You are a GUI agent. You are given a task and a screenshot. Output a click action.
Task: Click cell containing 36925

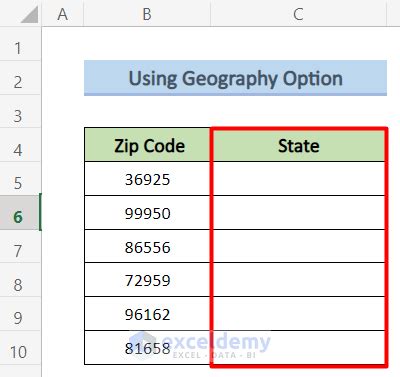coord(147,179)
